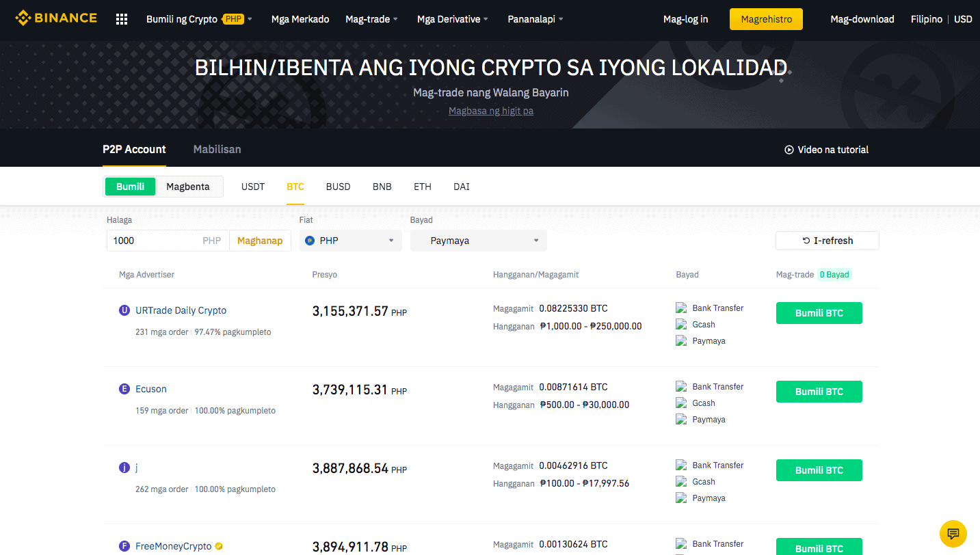Click the I-refresh button
The width and height of the screenshot is (980, 555).
click(827, 241)
